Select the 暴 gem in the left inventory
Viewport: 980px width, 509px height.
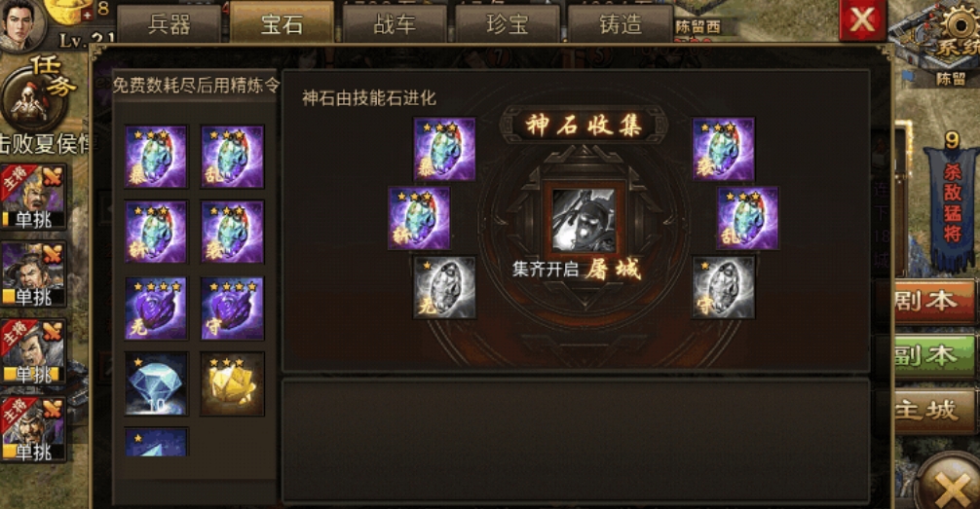(156, 157)
